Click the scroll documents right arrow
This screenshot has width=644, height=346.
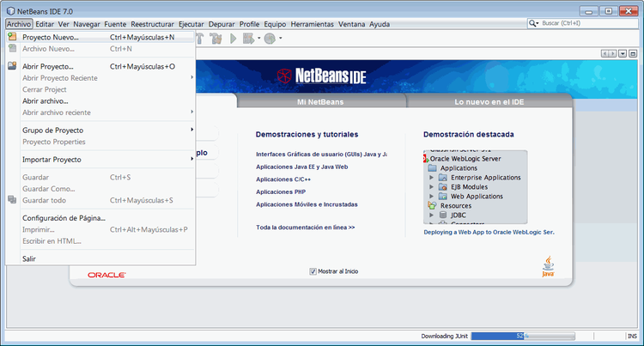pyautogui.click(x=612, y=54)
